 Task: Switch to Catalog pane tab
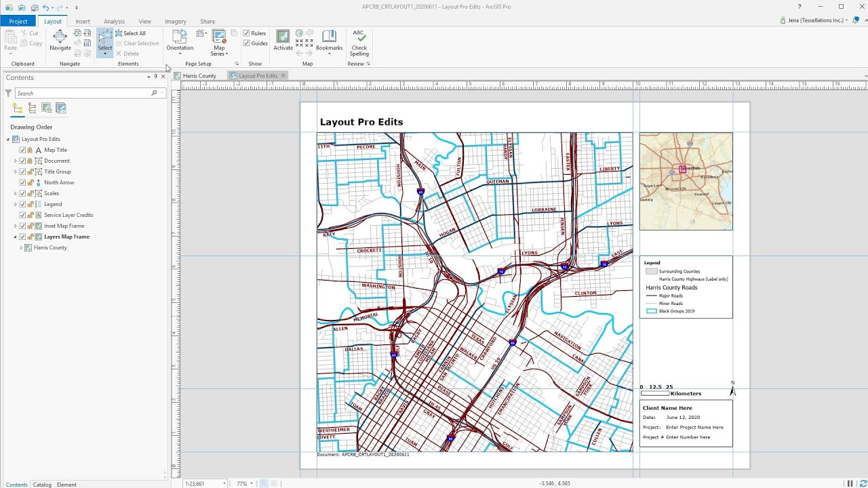coord(42,485)
